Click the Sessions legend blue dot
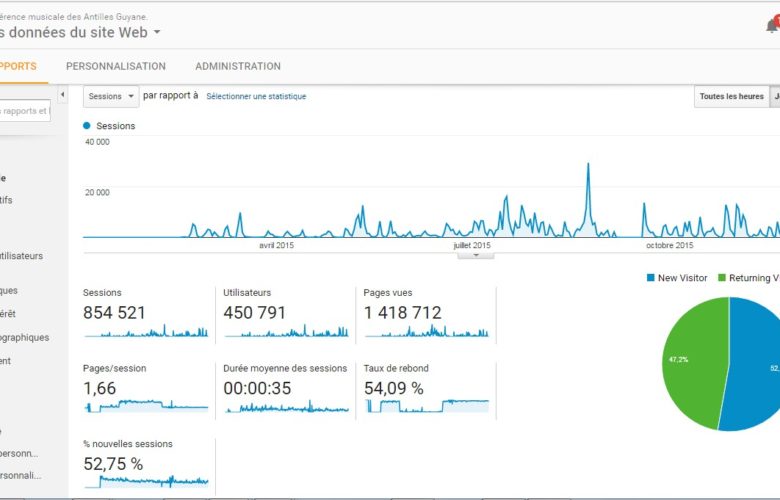 [x=87, y=125]
